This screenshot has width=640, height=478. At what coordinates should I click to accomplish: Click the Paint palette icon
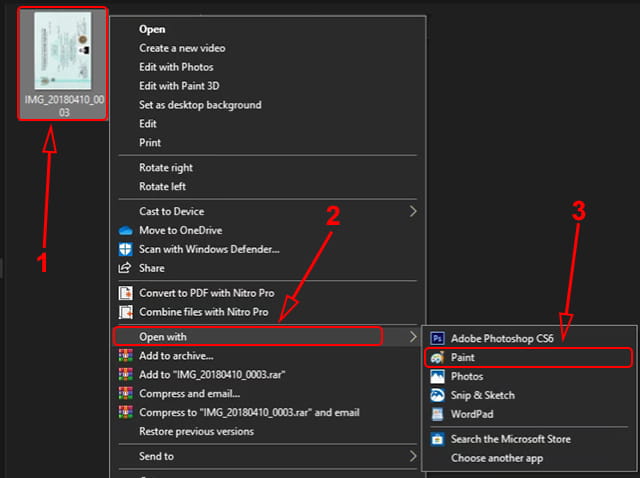point(438,358)
